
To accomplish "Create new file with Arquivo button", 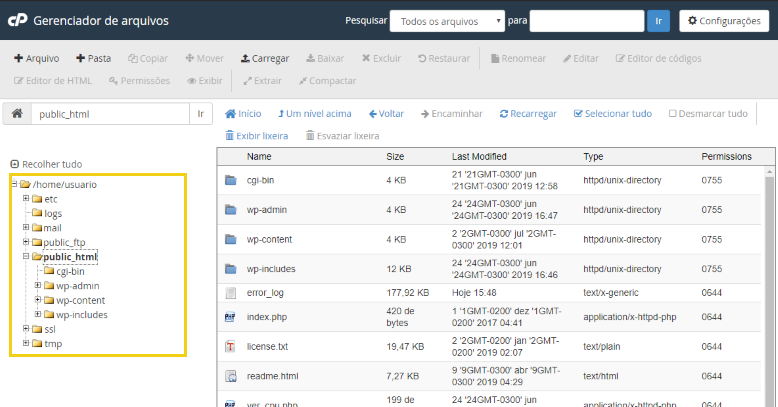I will click(37, 58).
